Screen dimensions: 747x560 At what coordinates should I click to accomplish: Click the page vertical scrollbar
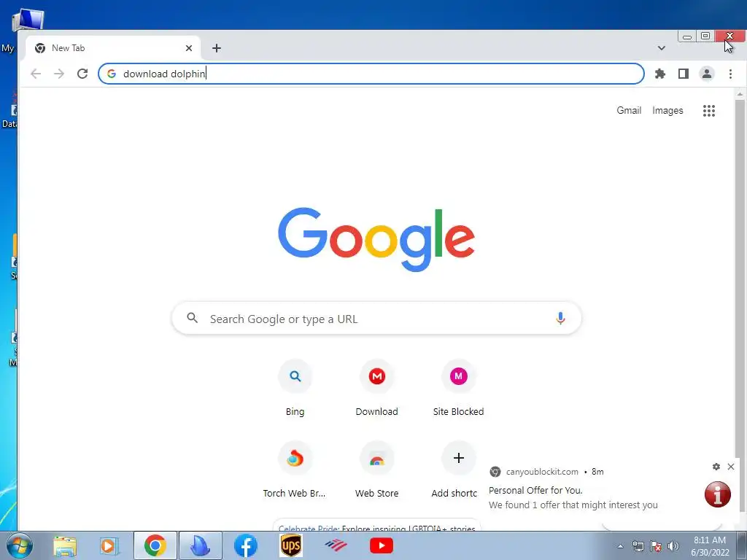click(x=740, y=305)
